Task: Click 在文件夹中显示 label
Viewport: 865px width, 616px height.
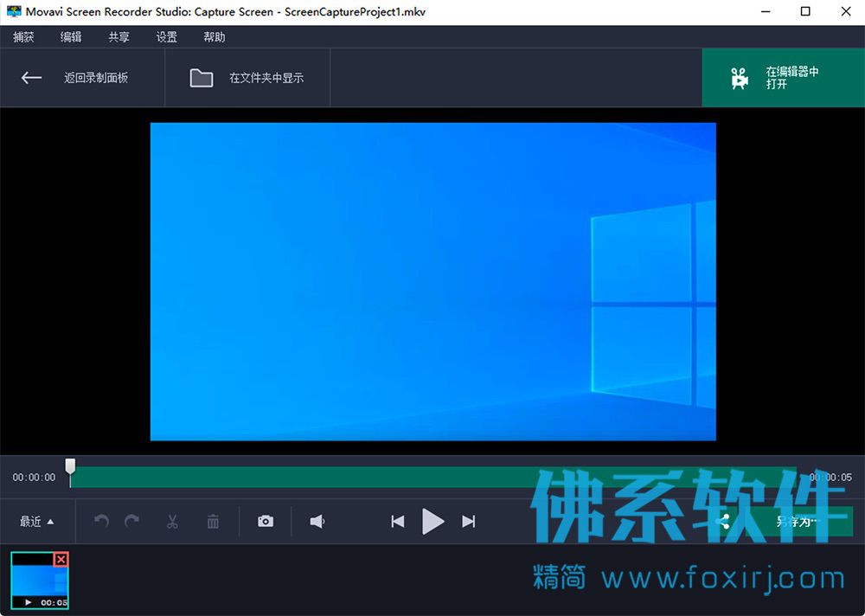Action: coord(266,78)
